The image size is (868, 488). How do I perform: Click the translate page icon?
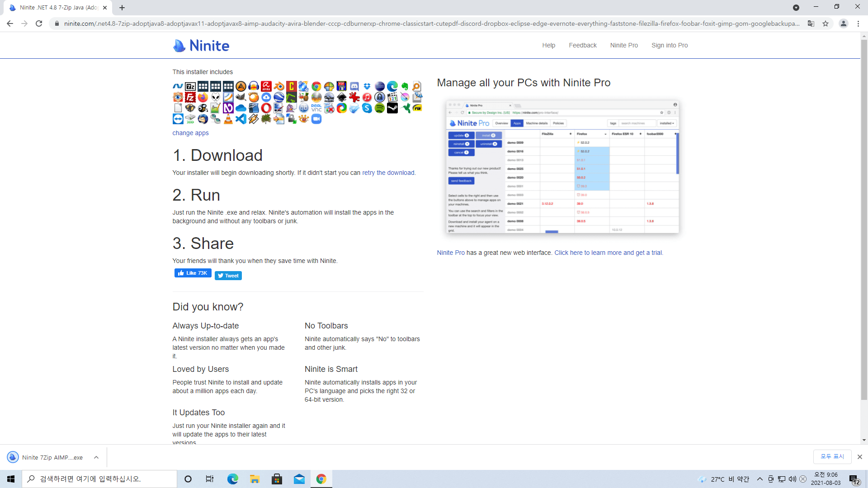click(x=811, y=23)
